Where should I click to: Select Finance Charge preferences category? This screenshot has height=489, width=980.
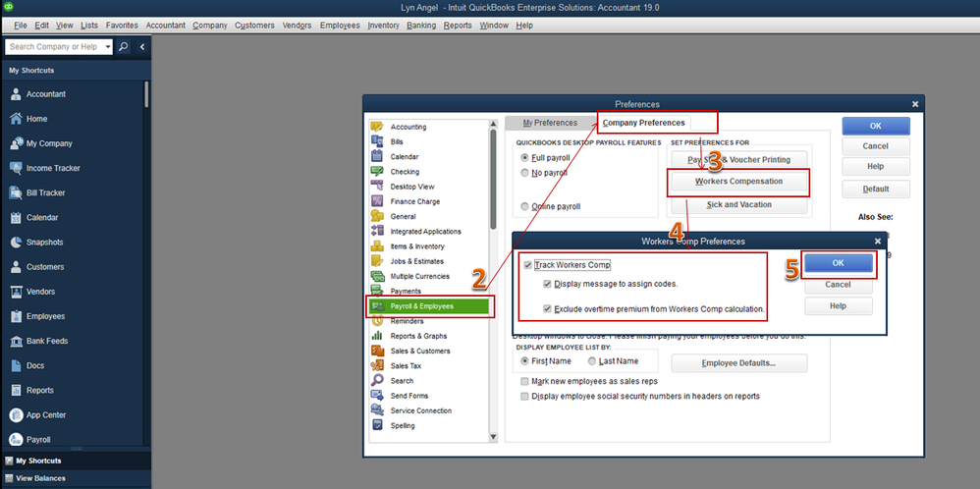[415, 202]
